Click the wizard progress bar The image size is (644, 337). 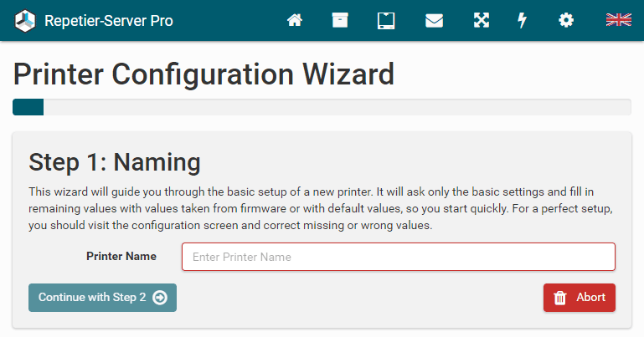[x=322, y=107]
